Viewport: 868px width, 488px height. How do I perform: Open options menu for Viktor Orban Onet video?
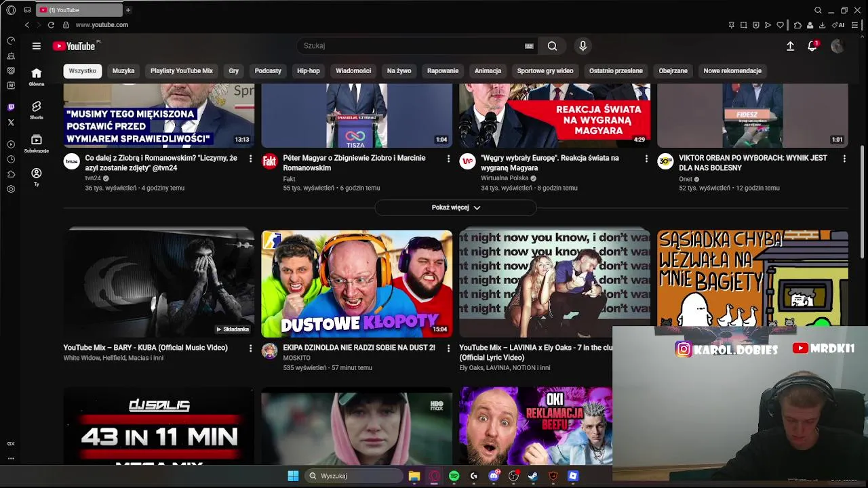pos(844,159)
